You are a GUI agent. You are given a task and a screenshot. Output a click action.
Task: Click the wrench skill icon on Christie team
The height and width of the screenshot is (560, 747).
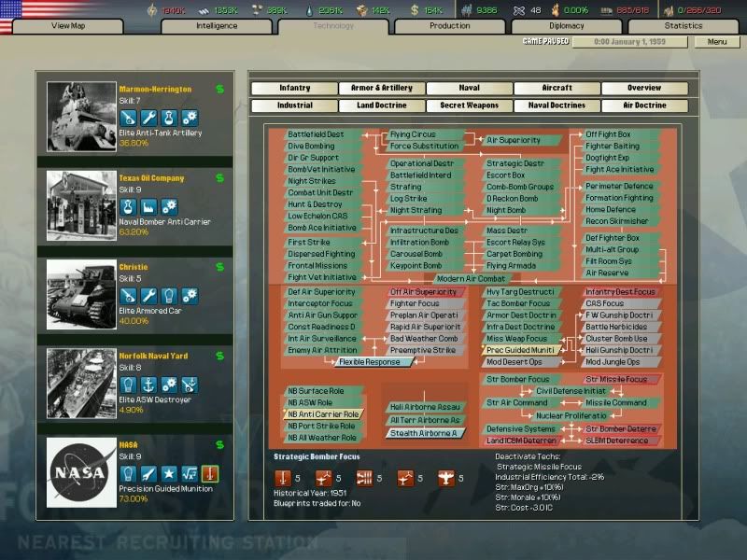[x=149, y=296]
